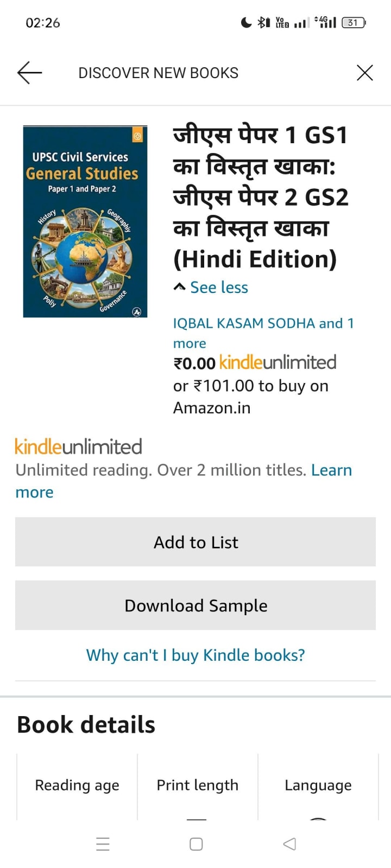
Task: Tap Add to List
Action: (195, 541)
